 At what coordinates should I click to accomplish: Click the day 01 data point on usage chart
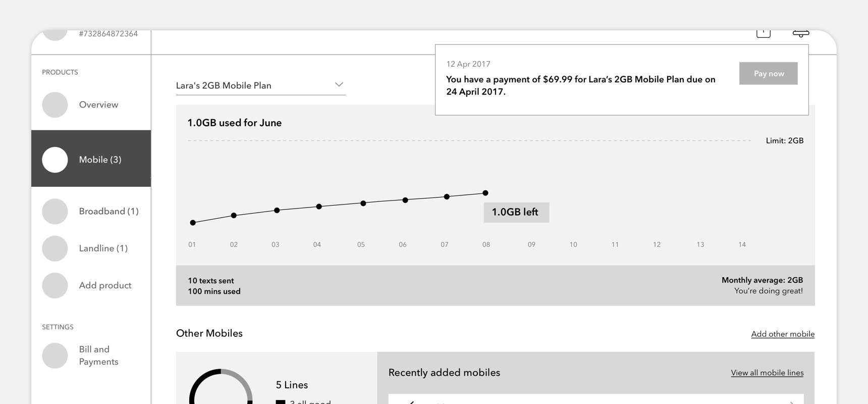tap(193, 223)
